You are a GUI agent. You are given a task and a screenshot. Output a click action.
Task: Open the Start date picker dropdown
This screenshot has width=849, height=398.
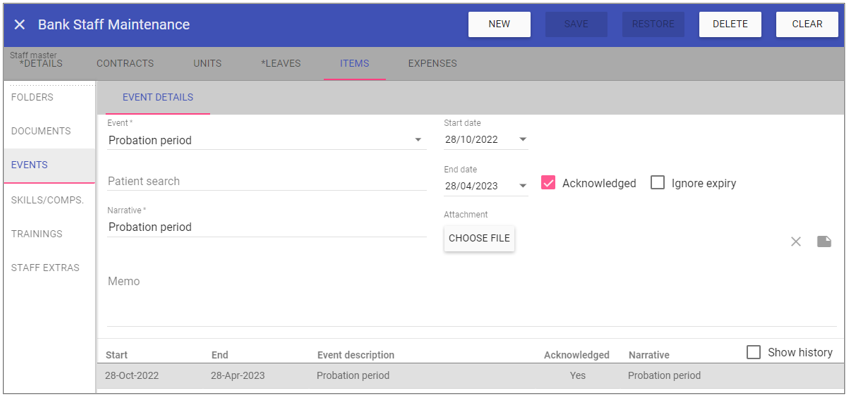coord(523,140)
